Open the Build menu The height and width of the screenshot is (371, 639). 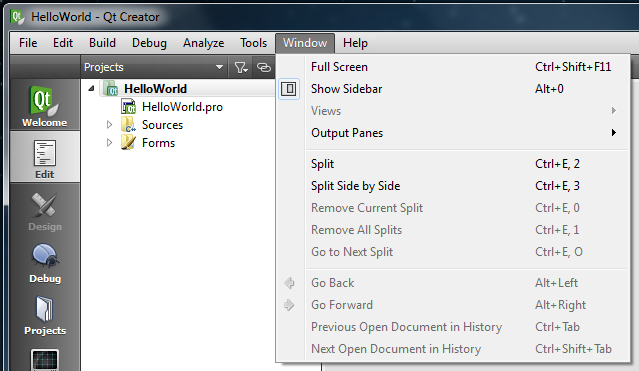102,43
